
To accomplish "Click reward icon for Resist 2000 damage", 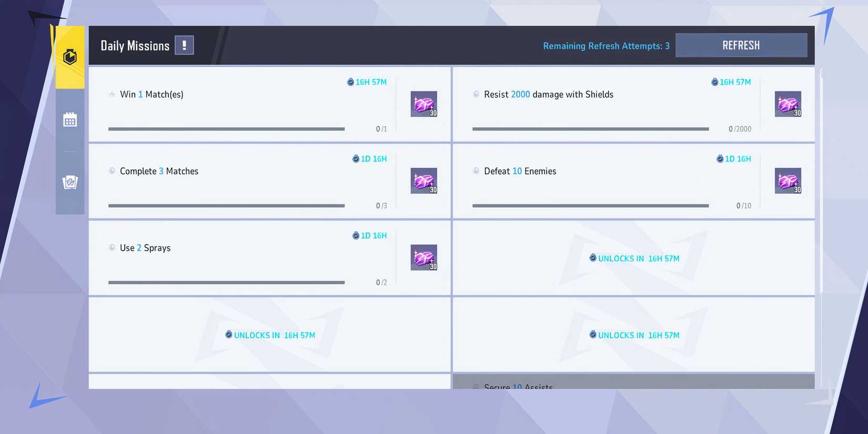I will pos(788,104).
